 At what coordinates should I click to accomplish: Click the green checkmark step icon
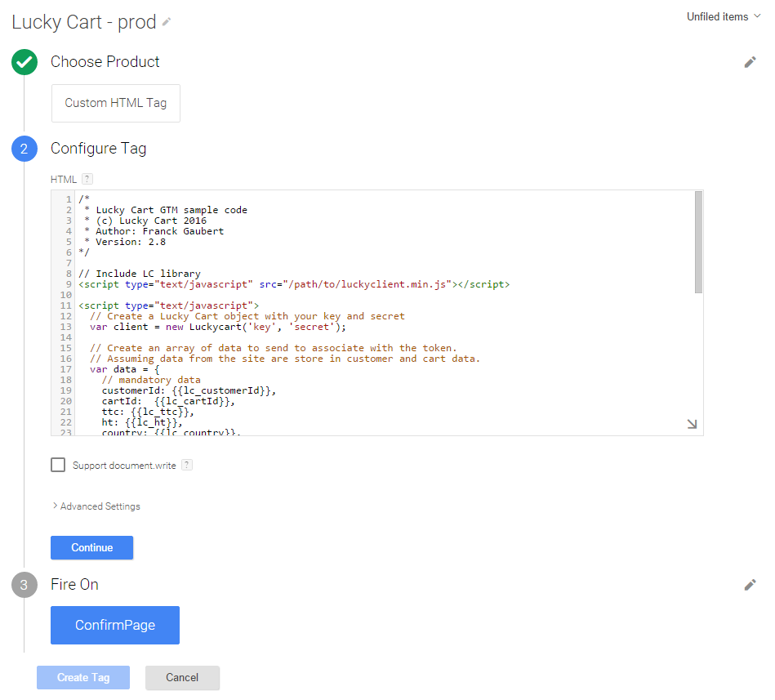24,62
